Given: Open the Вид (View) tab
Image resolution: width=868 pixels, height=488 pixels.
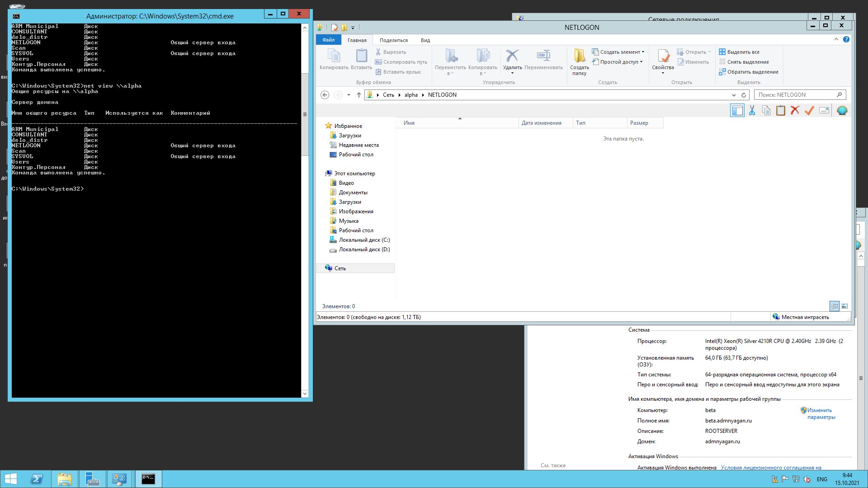Looking at the screenshot, I should pyautogui.click(x=425, y=40).
